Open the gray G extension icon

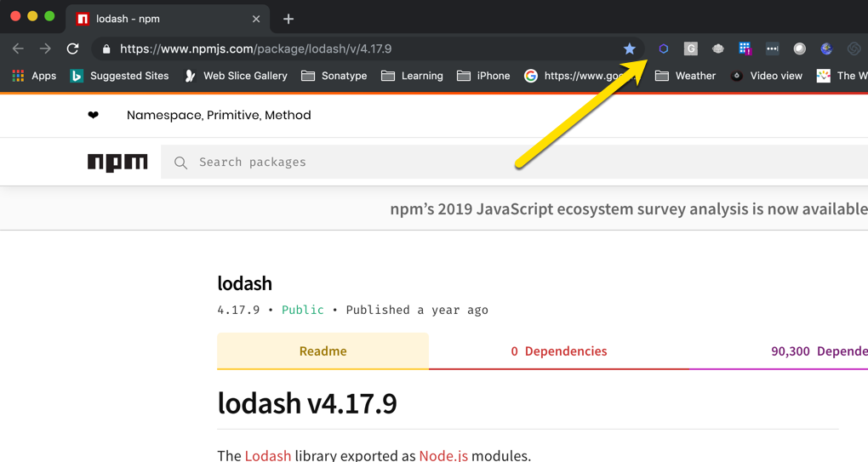690,48
